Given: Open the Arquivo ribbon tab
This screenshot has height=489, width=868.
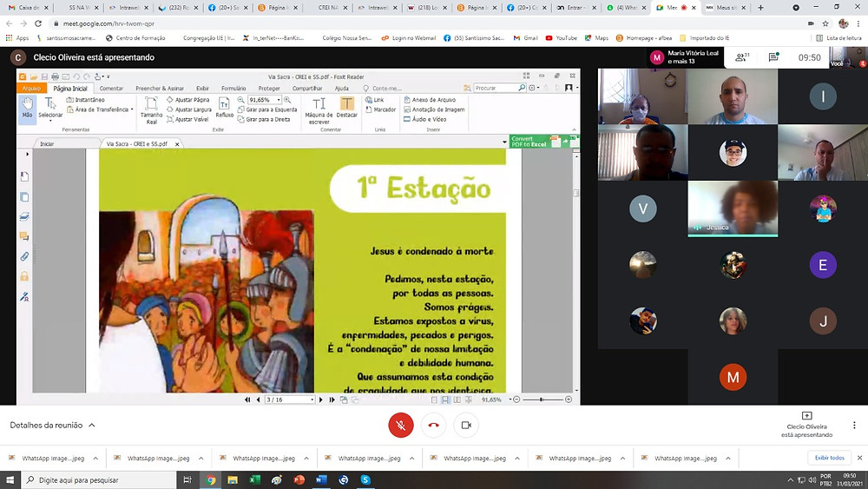Looking at the screenshot, I should pyautogui.click(x=31, y=88).
